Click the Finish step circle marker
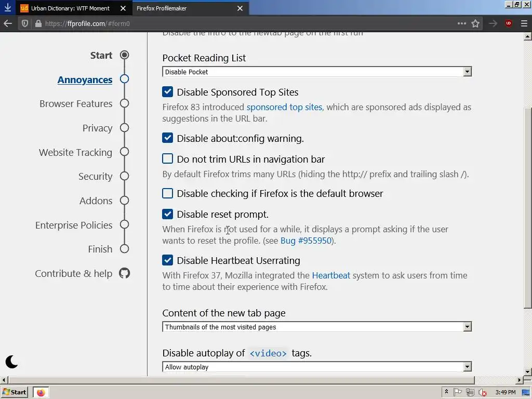 (x=125, y=249)
